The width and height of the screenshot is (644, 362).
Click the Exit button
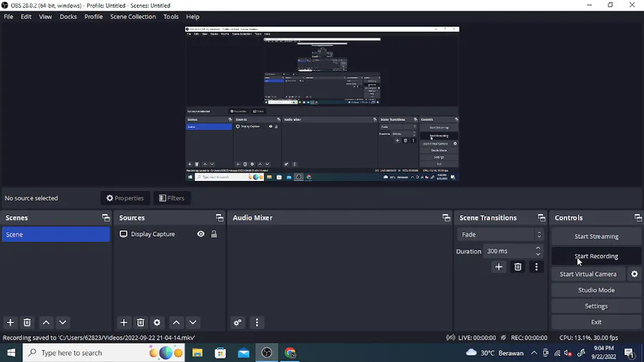tap(596, 322)
